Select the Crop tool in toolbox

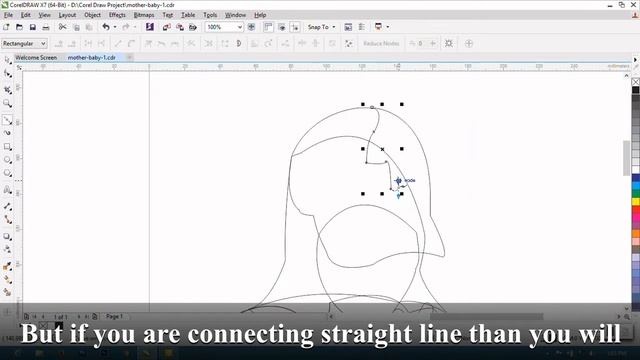point(7,89)
